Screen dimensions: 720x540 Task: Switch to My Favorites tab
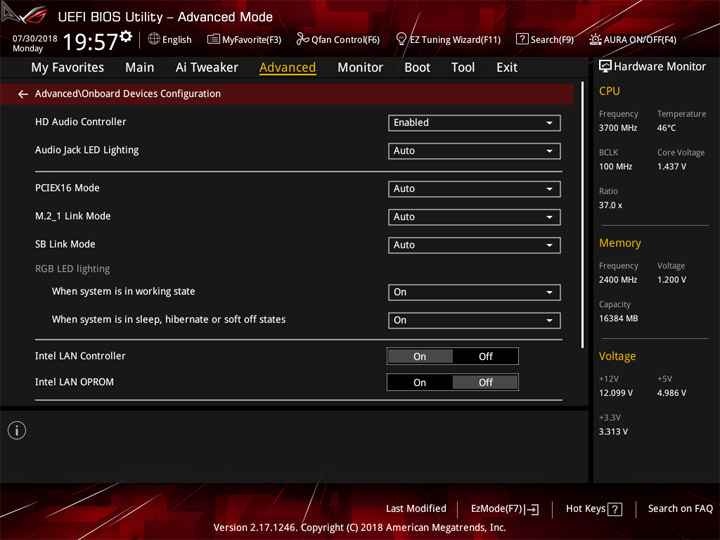point(68,68)
